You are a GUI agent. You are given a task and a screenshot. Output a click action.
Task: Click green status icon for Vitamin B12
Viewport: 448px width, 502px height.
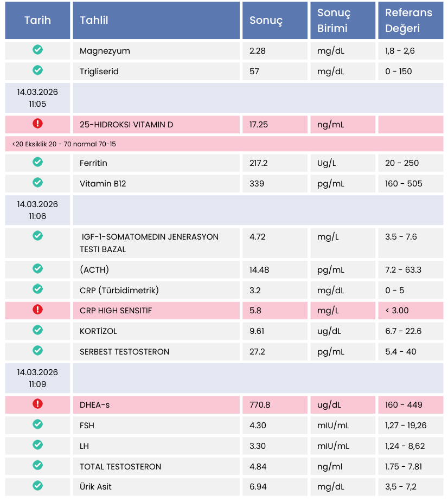click(x=37, y=183)
